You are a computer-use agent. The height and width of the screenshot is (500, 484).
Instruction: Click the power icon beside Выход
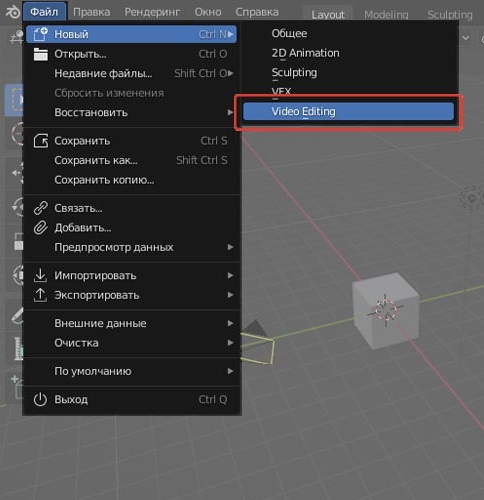pyautogui.click(x=40, y=399)
